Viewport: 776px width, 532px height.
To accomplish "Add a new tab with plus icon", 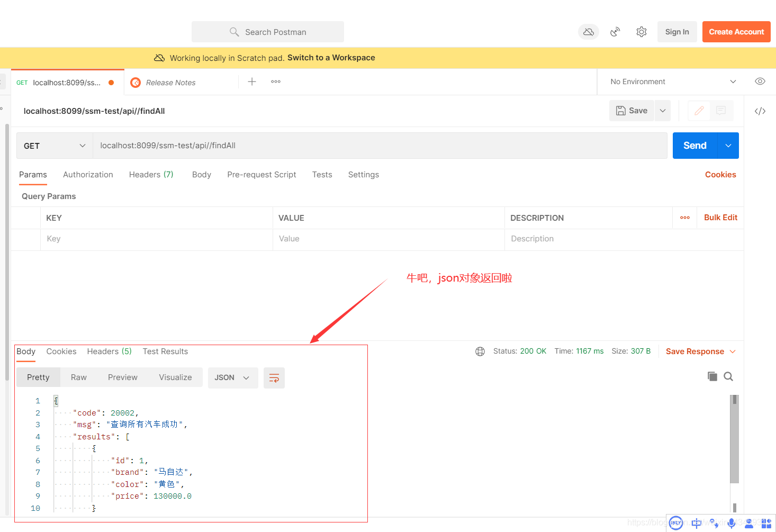I will pyautogui.click(x=252, y=82).
